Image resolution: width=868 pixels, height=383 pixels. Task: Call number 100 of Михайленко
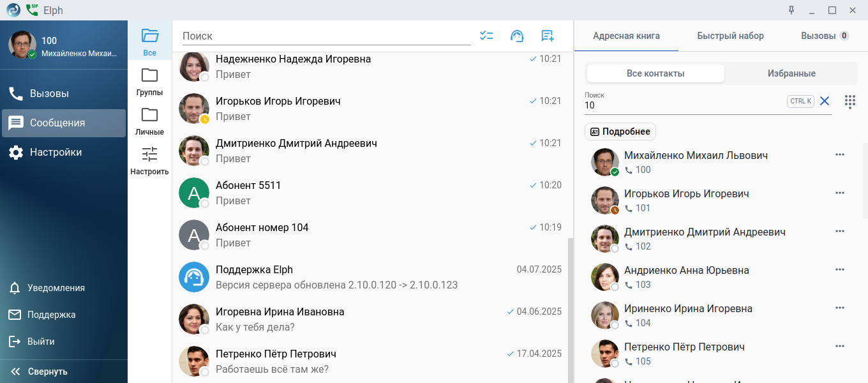click(x=638, y=170)
